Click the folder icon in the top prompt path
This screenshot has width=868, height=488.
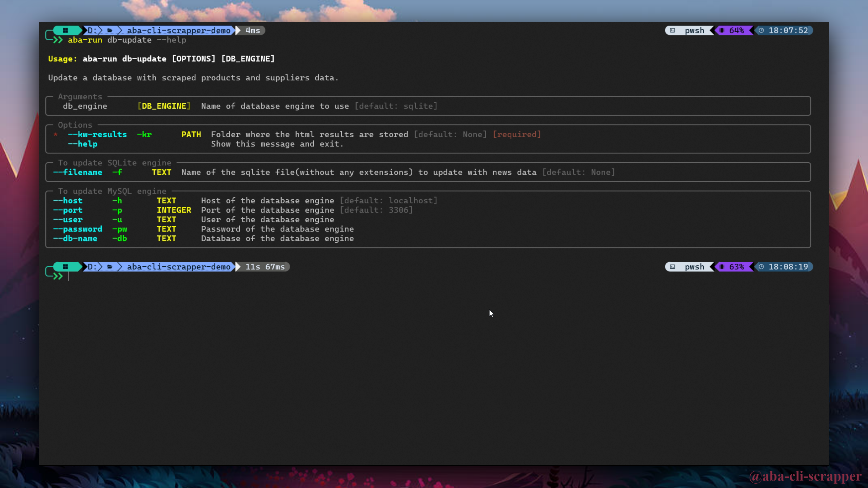(110, 30)
